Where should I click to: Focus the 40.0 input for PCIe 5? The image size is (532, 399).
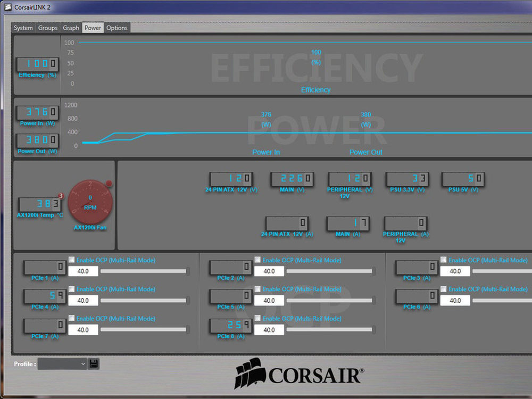pos(269,300)
